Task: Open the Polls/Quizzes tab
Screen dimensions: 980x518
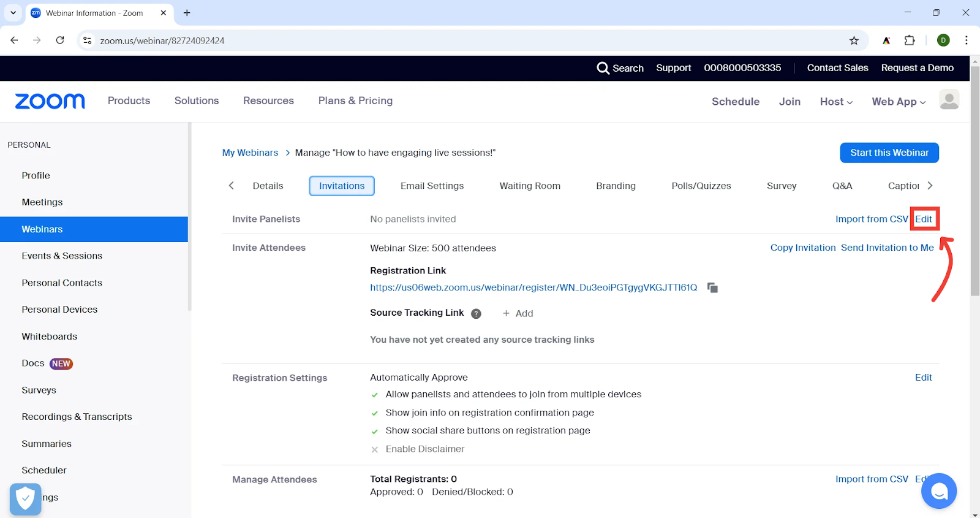Action: click(x=701, y=186)
